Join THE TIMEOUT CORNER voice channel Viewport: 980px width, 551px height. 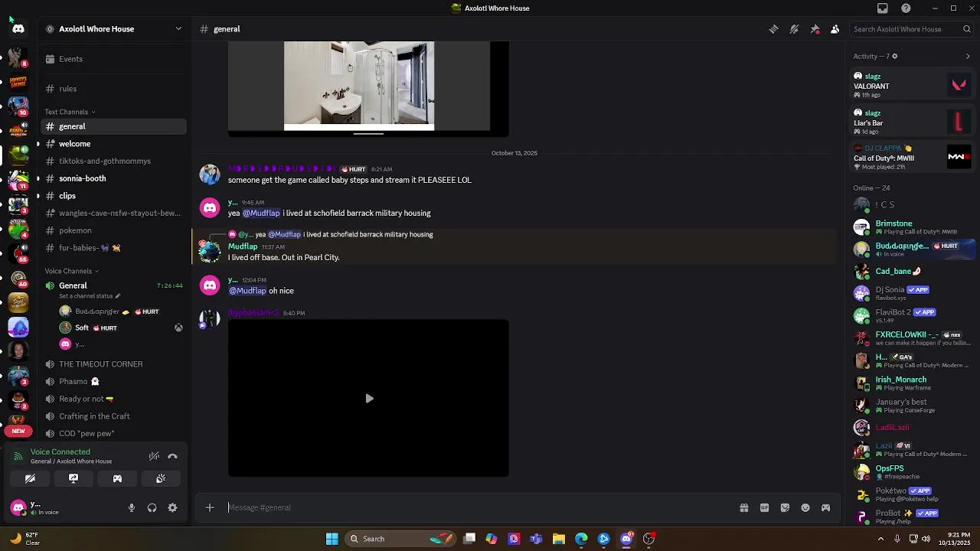pos(114,364)
